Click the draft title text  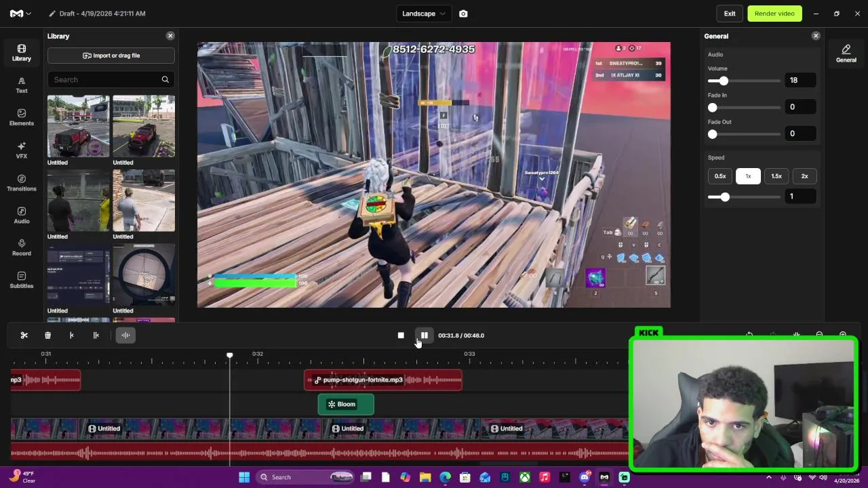coord(102,14)
